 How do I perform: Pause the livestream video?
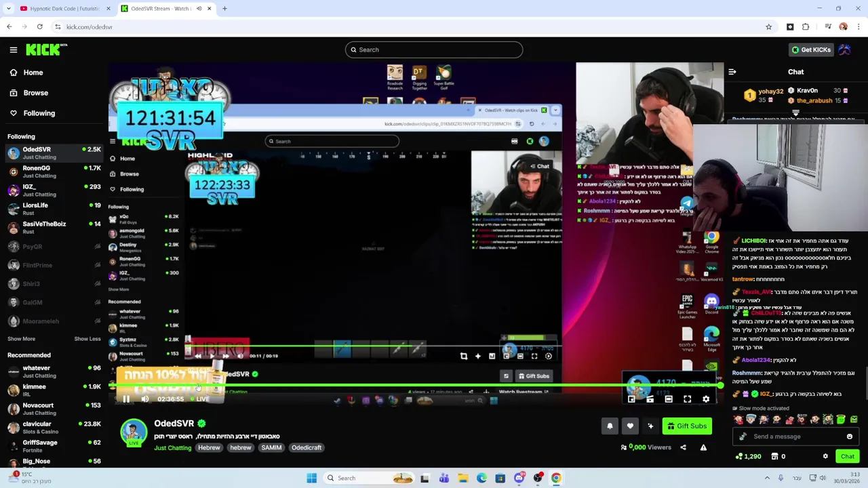pos(126,399)
